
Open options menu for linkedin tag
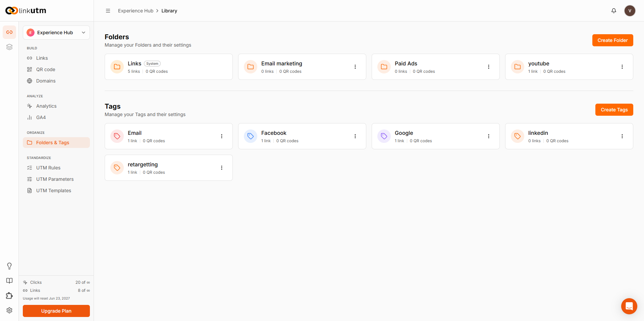(x=622, y=136)
